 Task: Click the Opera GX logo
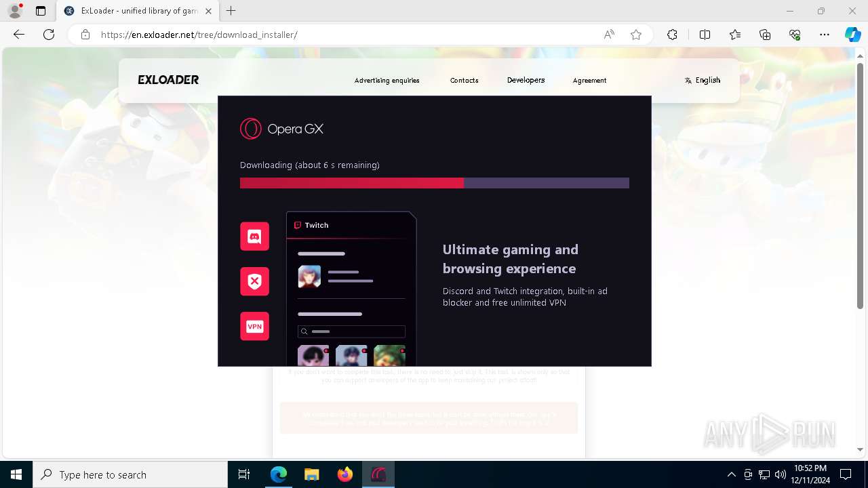281,129
